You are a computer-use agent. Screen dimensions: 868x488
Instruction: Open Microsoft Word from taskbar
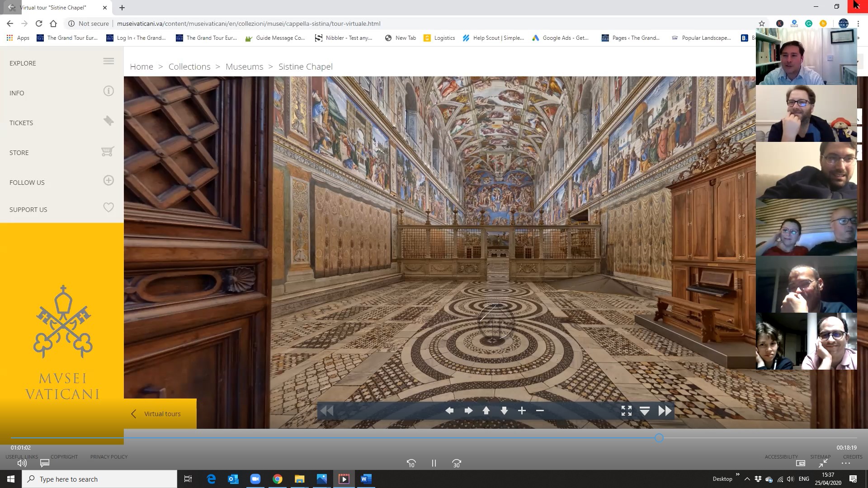coord(366,479)
